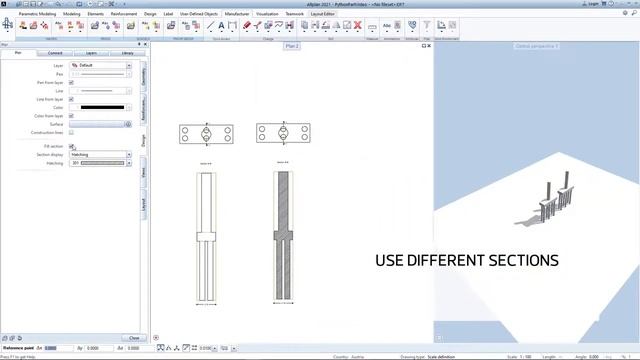
Task: Click the copy documents icon in Edit group
Action: (x=304, y=25)
